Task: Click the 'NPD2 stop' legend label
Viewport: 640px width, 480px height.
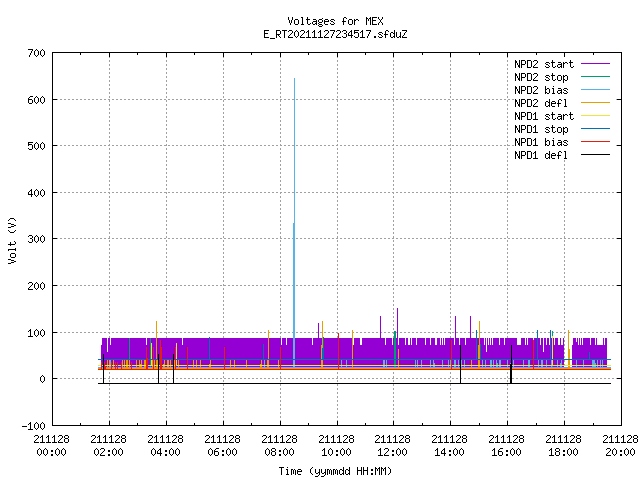Action: click(x=541, y=77)
